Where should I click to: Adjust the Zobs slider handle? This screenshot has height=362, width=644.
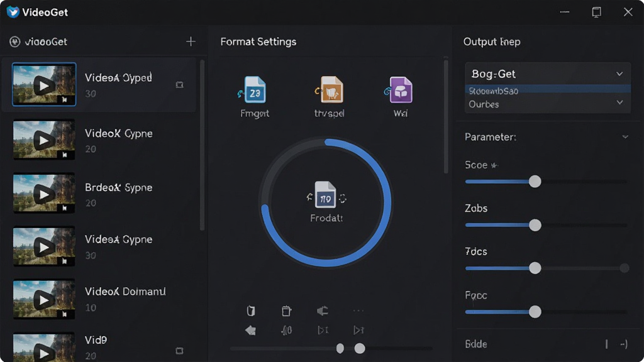point(535,225)
